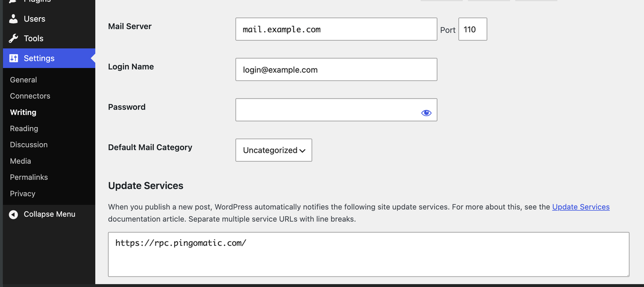Click the Password label

pyautogui.click(x=127, y=107)
